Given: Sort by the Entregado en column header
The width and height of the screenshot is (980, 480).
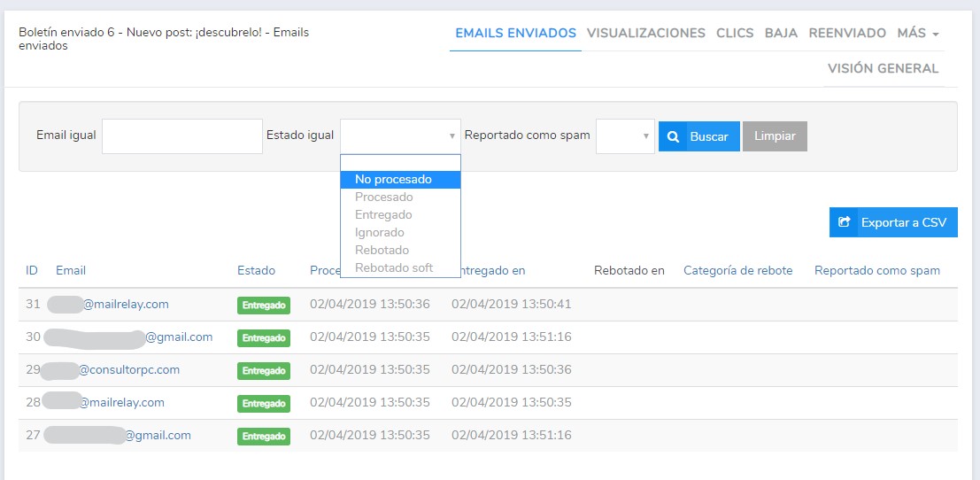Looking at the screenshot, I should point(492,271).
